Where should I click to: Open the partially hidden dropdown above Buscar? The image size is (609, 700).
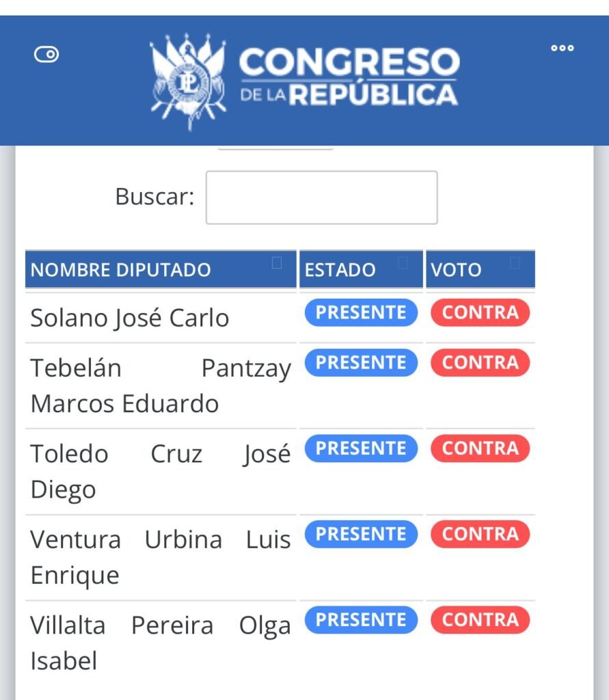(275, 146)
